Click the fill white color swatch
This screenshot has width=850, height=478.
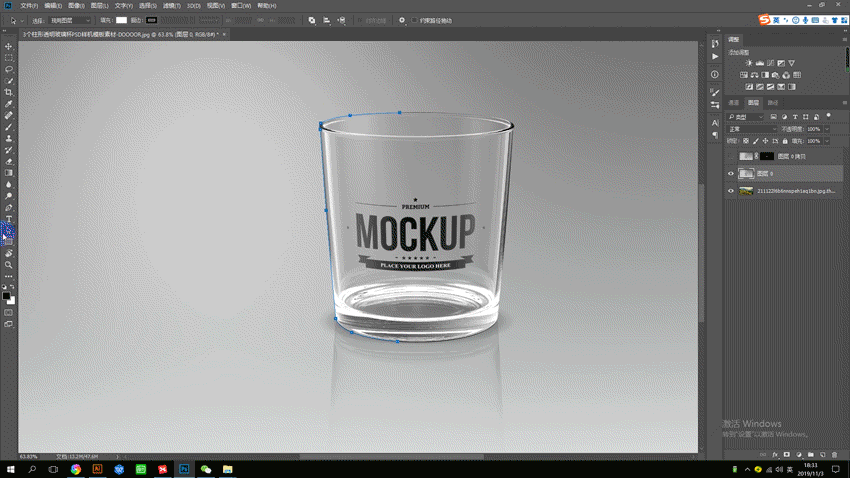[121, 21]
